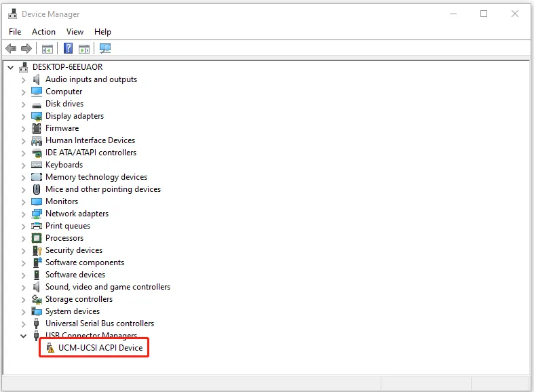Select the Firmware label
This screenshot has height=392, width=534.
pyautogui.click(x=62, y=128)
